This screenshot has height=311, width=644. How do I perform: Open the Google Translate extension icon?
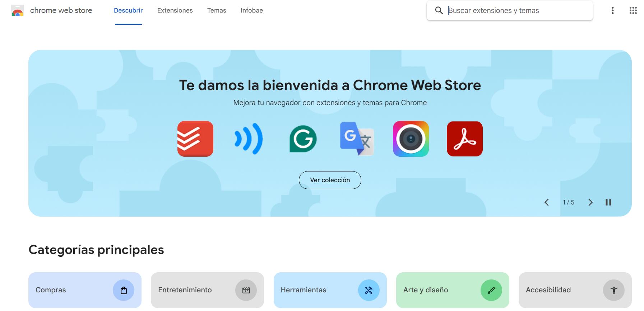pyautogui.click(x=357, y=139)
